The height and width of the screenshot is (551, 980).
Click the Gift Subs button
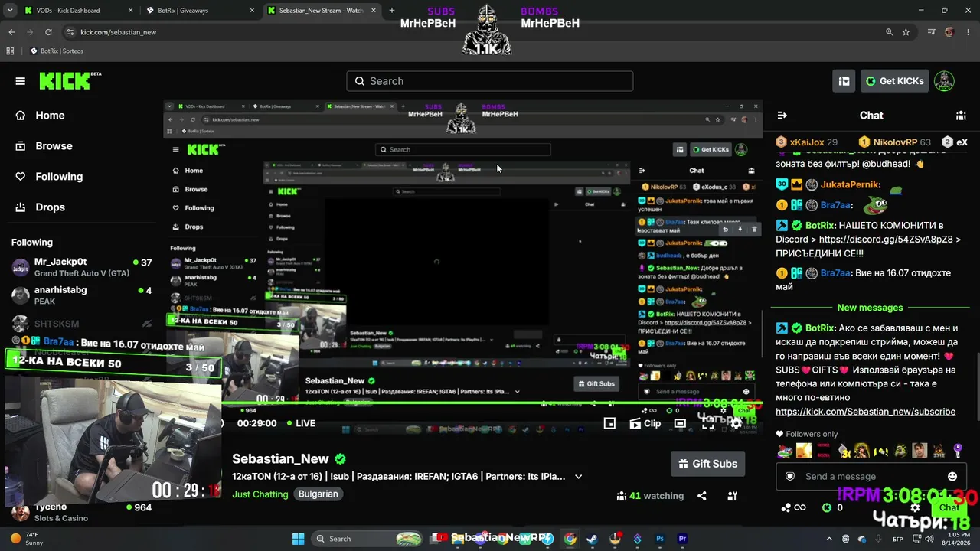point(707,464)
